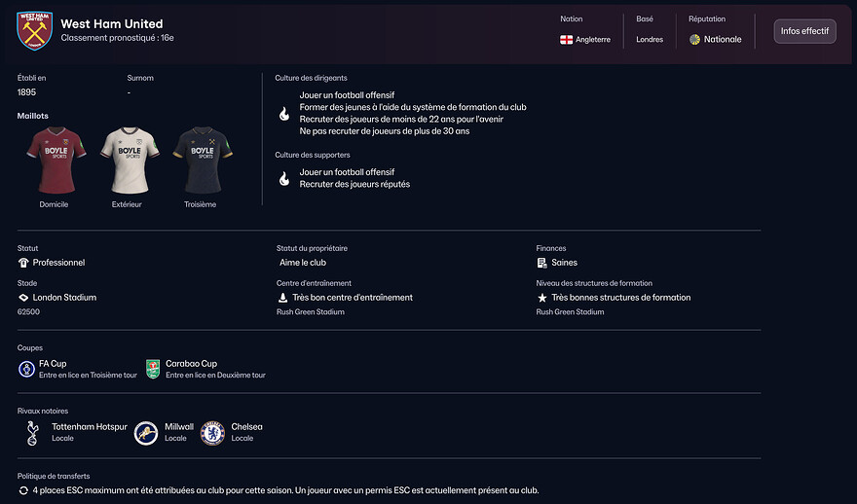
Task: Click the flame icon beside Culture des dirigeants
Action: [283, 113]
